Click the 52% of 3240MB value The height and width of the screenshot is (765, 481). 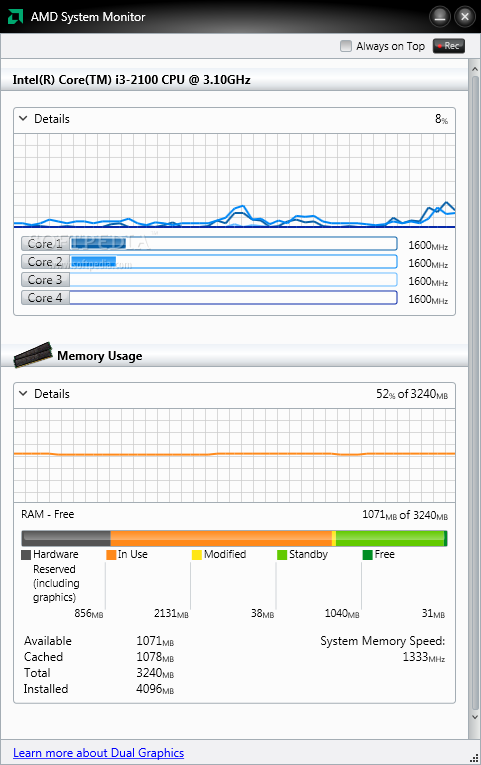(x=412, y=394)
